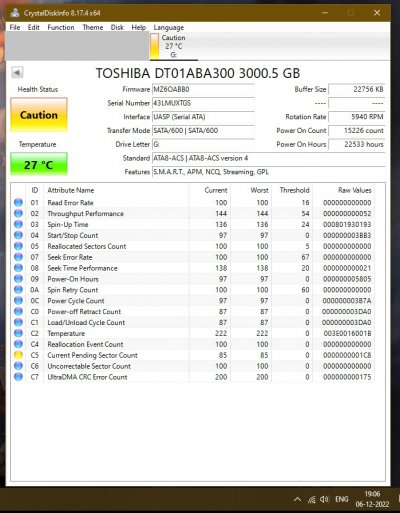Click the status icon for Uncorrectable Sector Count
Viewport: 400px width, 513px height.
18,366
